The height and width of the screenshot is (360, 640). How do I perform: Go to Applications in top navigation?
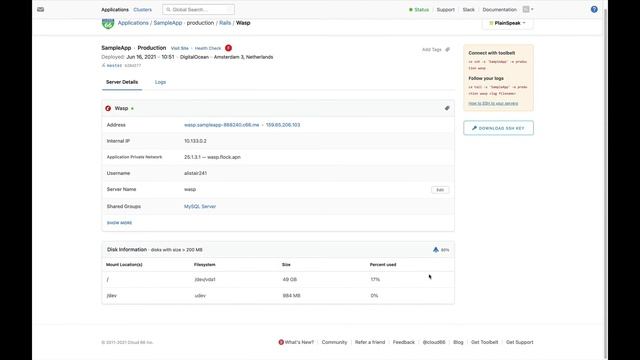pos(115,9)
